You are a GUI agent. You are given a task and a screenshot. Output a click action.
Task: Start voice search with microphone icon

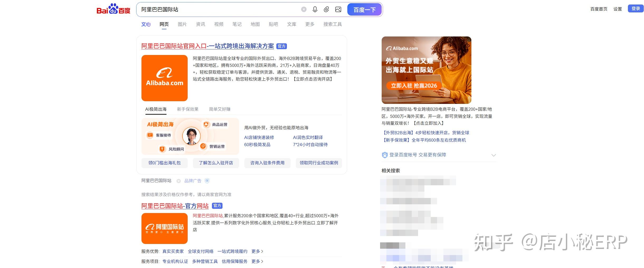[x=315, y=10]
